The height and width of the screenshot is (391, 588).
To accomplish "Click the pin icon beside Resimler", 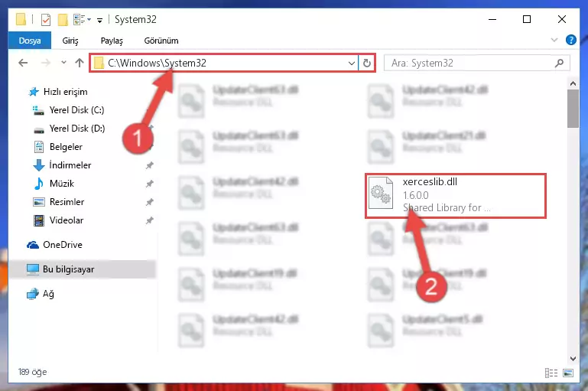I will (149, 202).
